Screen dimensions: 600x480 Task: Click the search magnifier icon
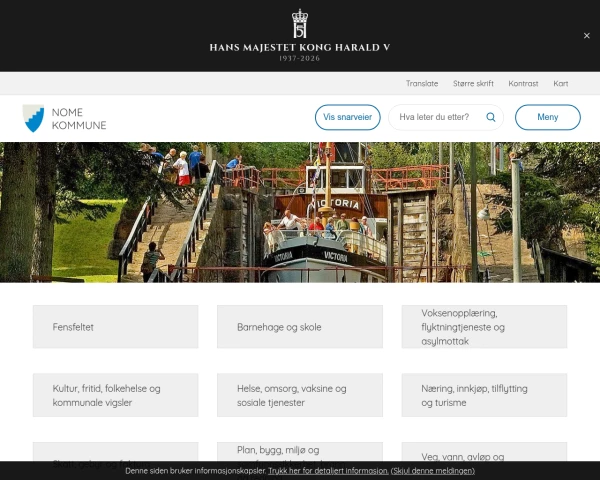point(491,117)
